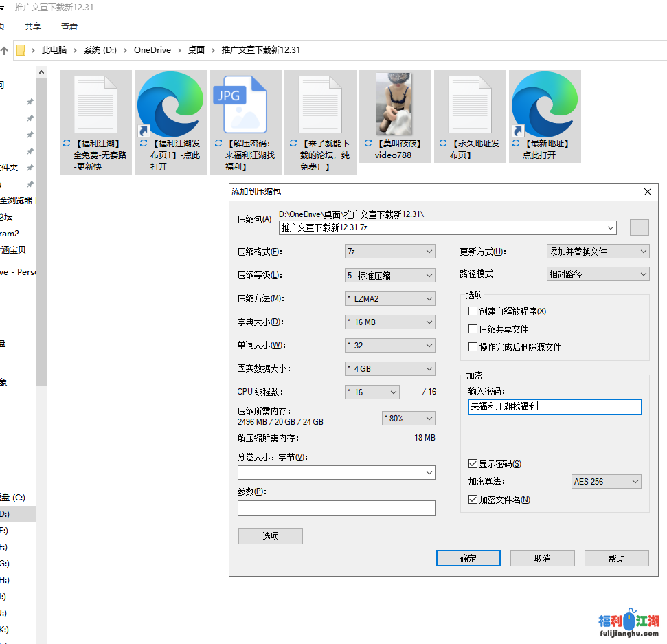Screen dimensions: 667x644
Task: Select the 来了就能下载的论坛 document icon
Action: (320, 104)
